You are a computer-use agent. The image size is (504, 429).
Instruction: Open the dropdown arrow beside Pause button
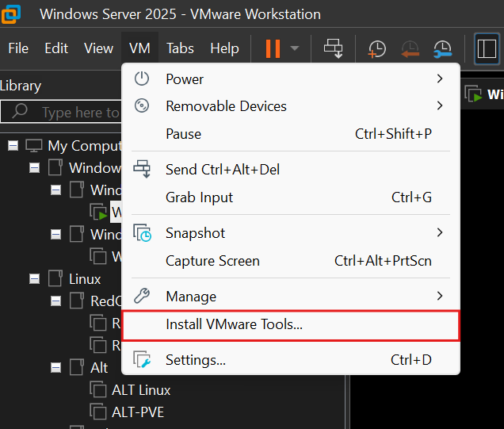point(295,48)
